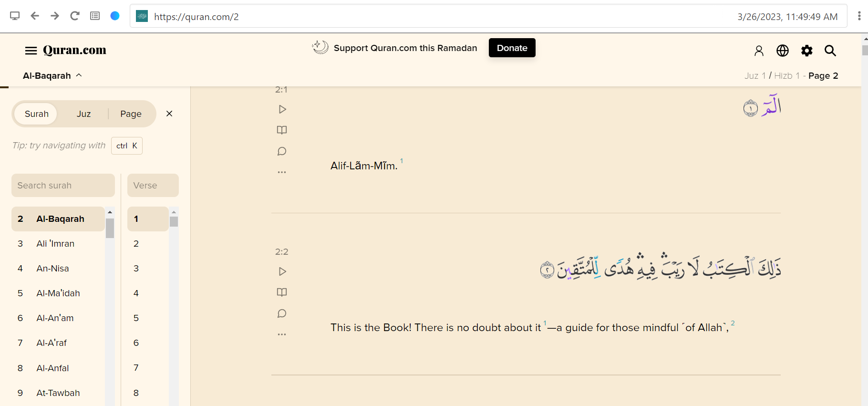
Task: Play audio for verse 2:2
Action: (282, 271)
